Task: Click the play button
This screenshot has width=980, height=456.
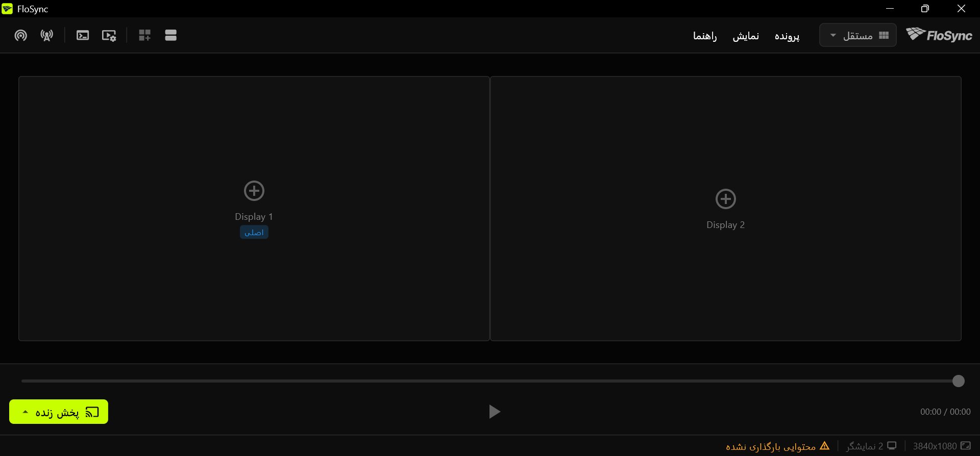Action: tap(494, 412)
